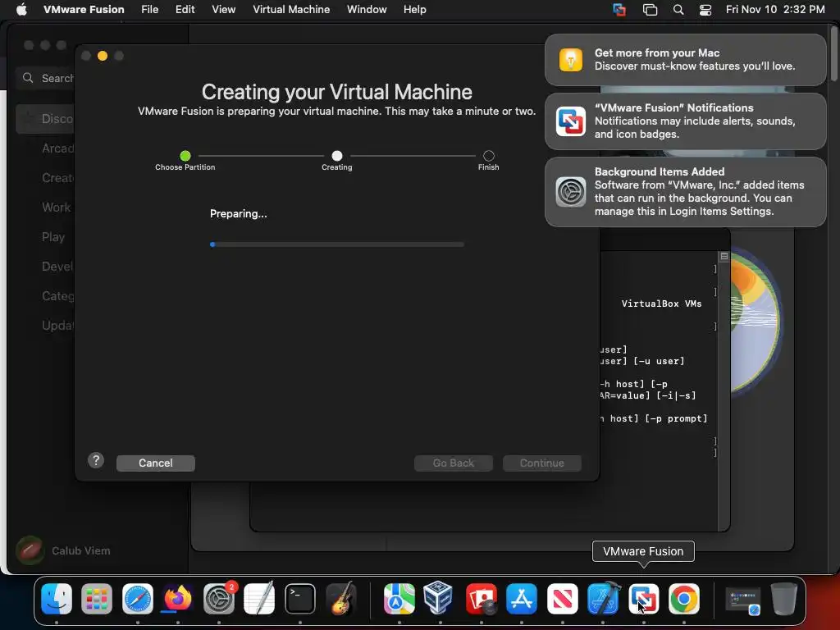Viewport: 840px width, 630px height.
Task: Open Xcode from the Dock
Action: (x=603, y=598)
